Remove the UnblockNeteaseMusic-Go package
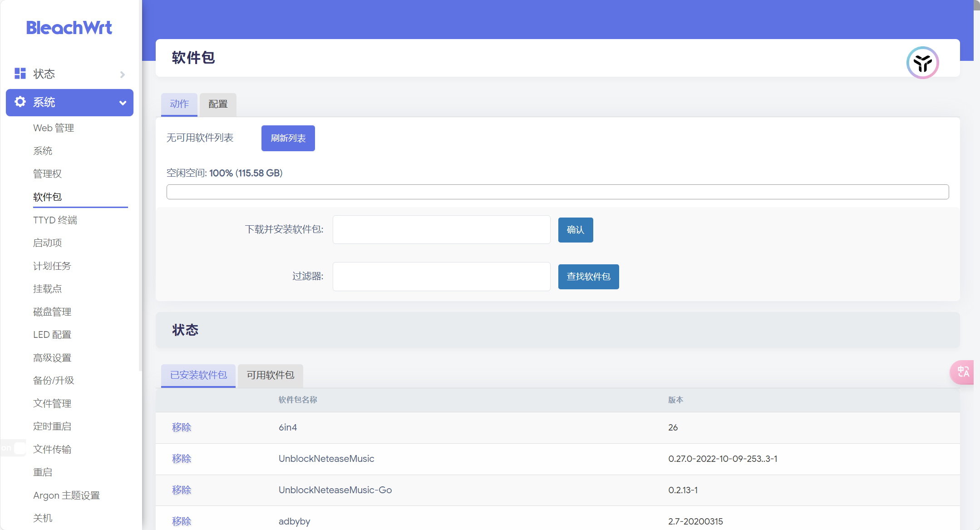This screenshot has height=530, width=980. (x=182, y=490)
